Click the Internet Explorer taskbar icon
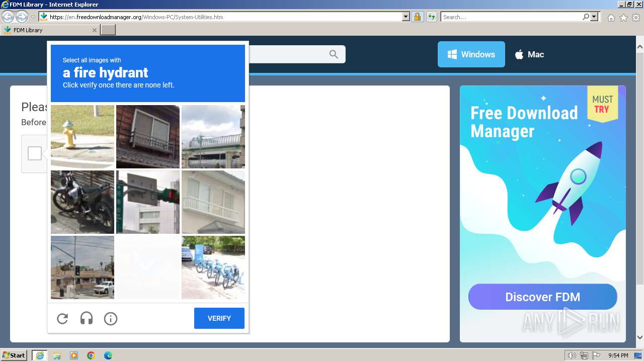This screenshot has height=362, width=644. tap(40, 355)
